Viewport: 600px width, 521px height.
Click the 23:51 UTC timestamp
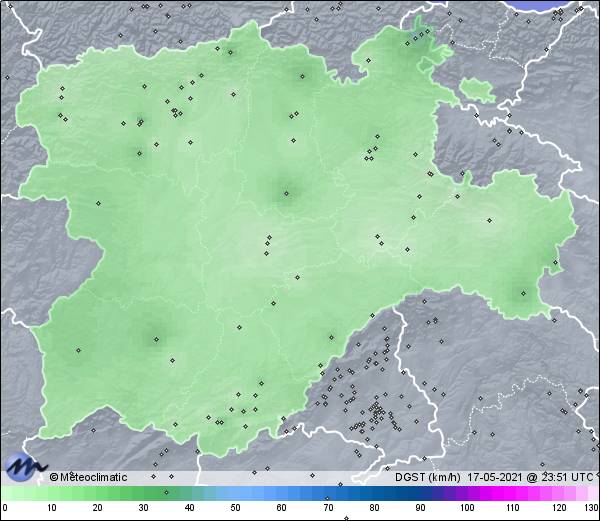point(566,477)
